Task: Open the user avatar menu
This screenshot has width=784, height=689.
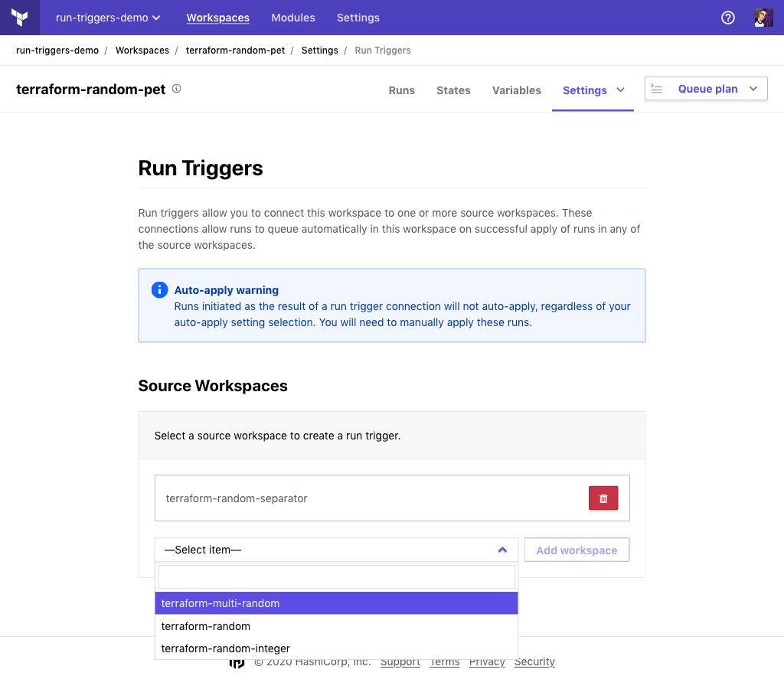Action: [x=763, y=18]
